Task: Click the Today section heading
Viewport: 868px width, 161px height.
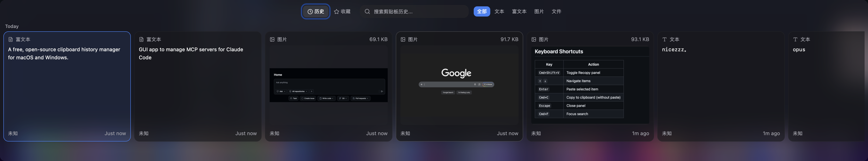Action: pyautogui.click(x=12, y=26)
